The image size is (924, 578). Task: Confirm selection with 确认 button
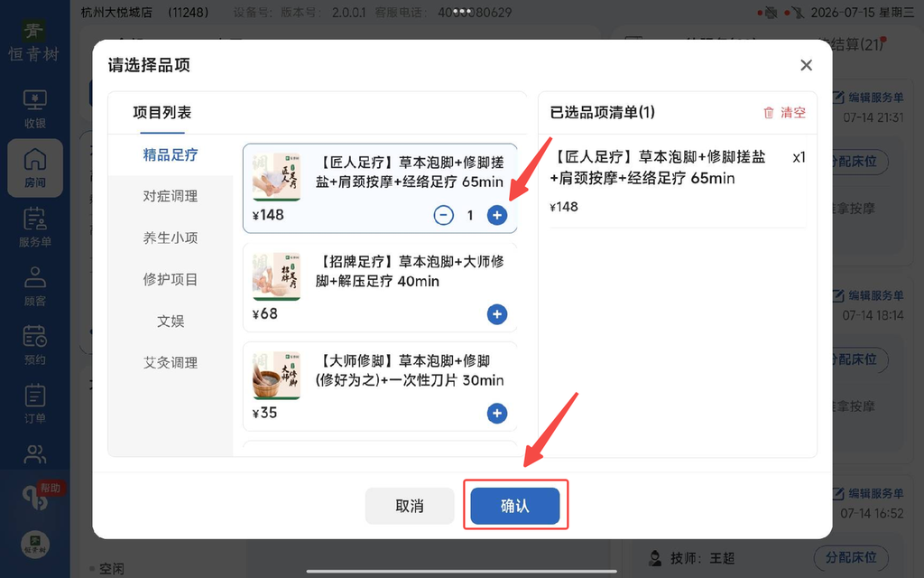click(x=514, y=506)
